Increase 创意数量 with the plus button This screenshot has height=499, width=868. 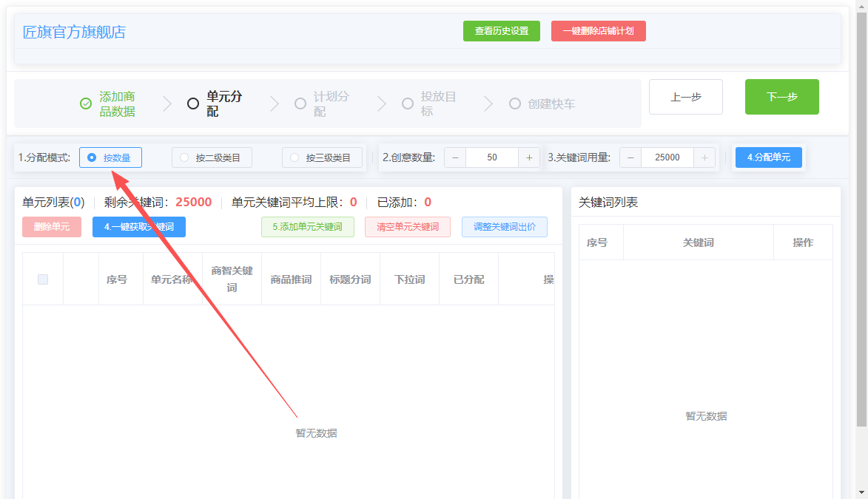[x=529, y=157]
